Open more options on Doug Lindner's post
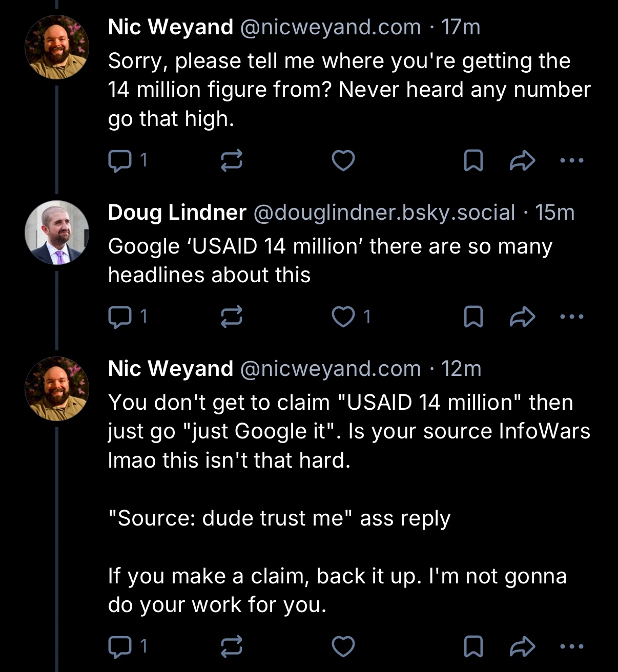 572,317
